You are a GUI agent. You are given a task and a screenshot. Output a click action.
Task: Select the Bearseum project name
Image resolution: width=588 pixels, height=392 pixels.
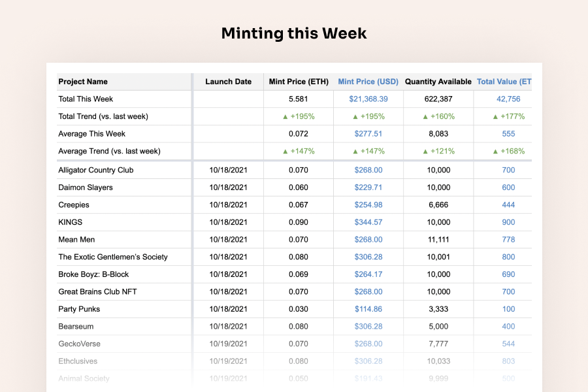pyautogui.click(x=77, y=326)
